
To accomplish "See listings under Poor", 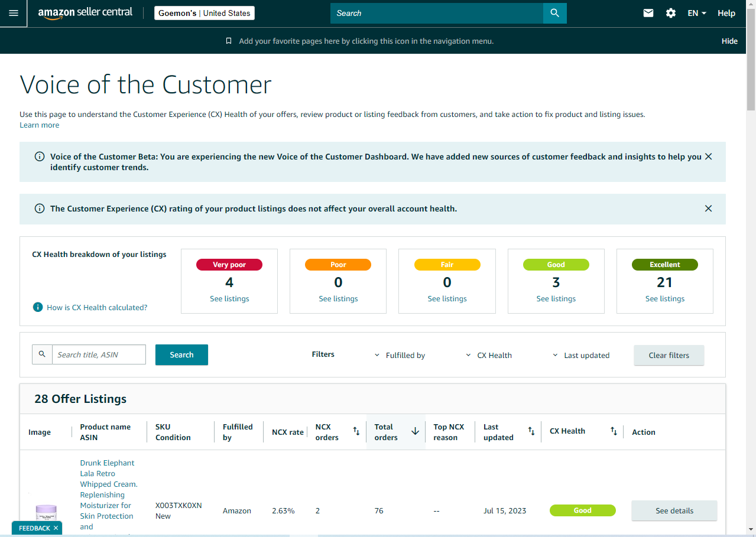I will coord(338,299).
